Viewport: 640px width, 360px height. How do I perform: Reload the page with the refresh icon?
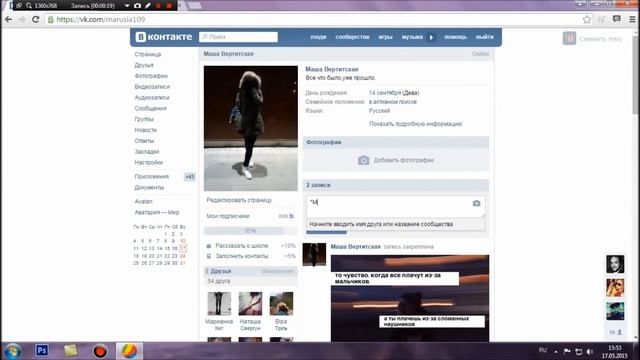coord(36,20)
